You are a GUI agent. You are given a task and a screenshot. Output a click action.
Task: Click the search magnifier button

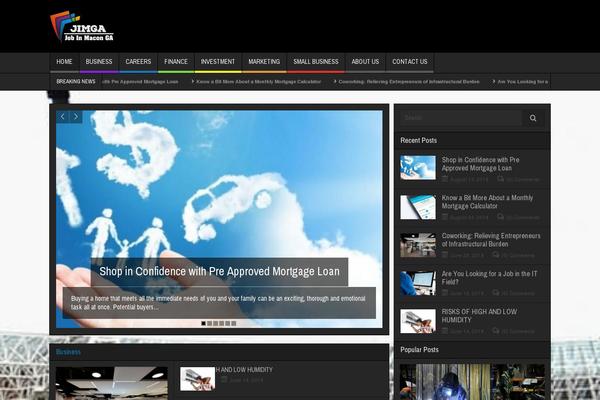[x=533, y=118]
